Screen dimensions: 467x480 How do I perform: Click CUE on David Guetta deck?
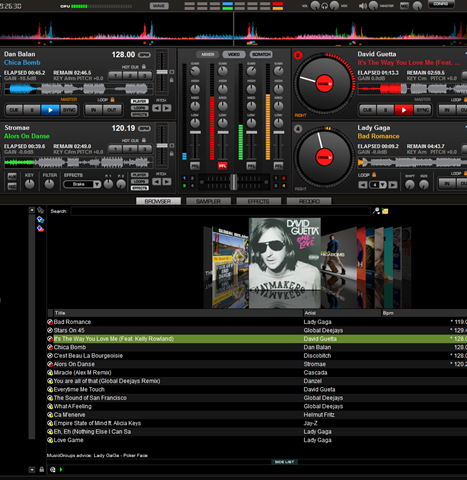[368, 110]
